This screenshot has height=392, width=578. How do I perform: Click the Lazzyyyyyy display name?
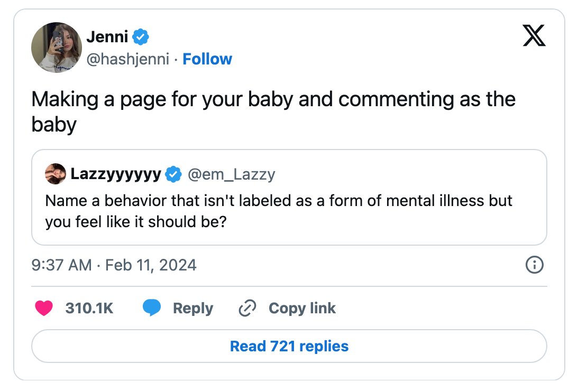tap(116, 174)
